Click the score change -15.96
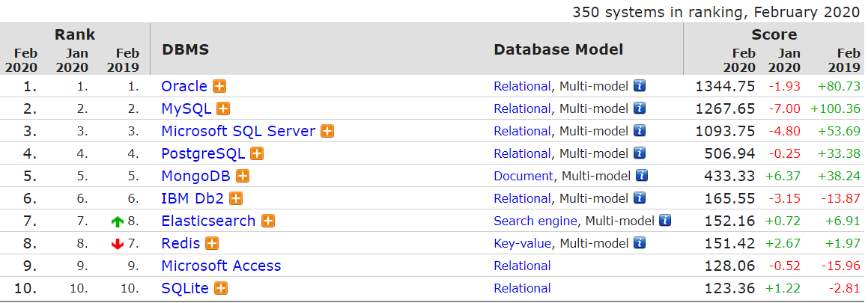868x303 pixels. coord(840,266)
